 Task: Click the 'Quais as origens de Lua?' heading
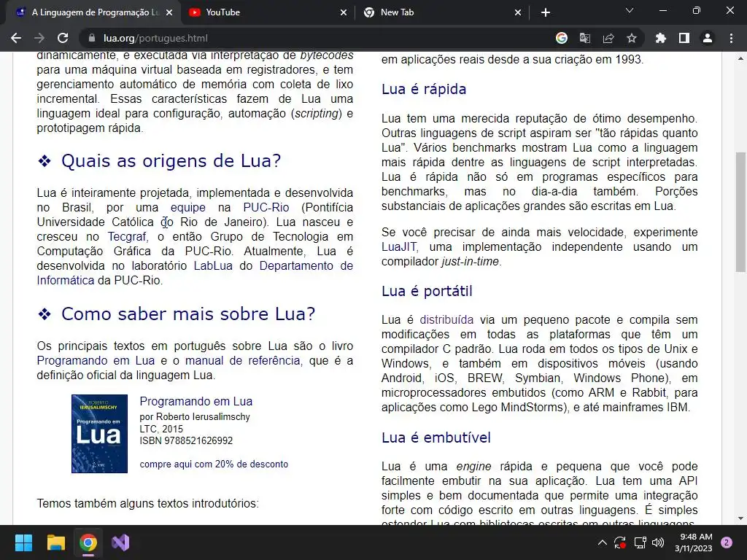point(171,161)
